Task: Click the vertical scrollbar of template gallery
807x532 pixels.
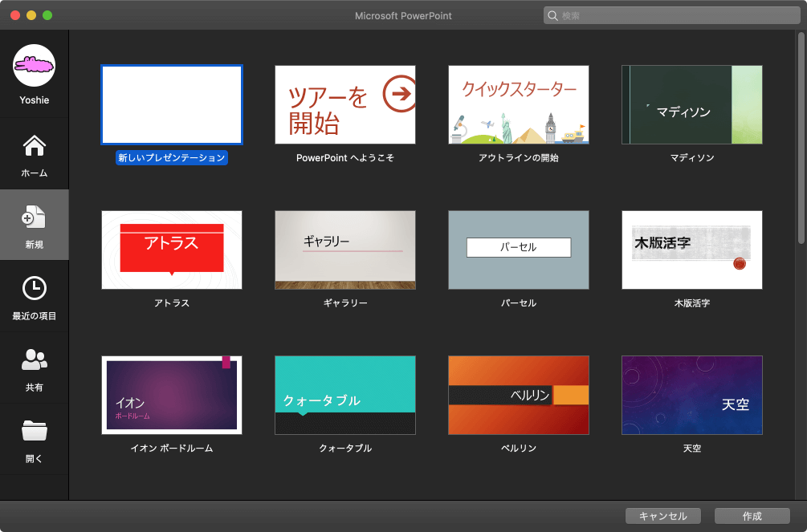Action: coord(801,138)
